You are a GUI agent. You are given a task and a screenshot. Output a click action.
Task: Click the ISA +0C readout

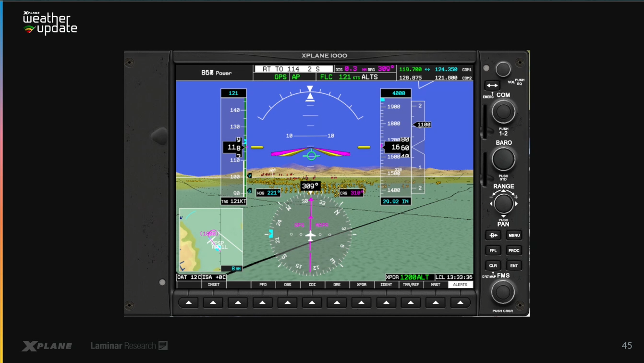point(214,277)
